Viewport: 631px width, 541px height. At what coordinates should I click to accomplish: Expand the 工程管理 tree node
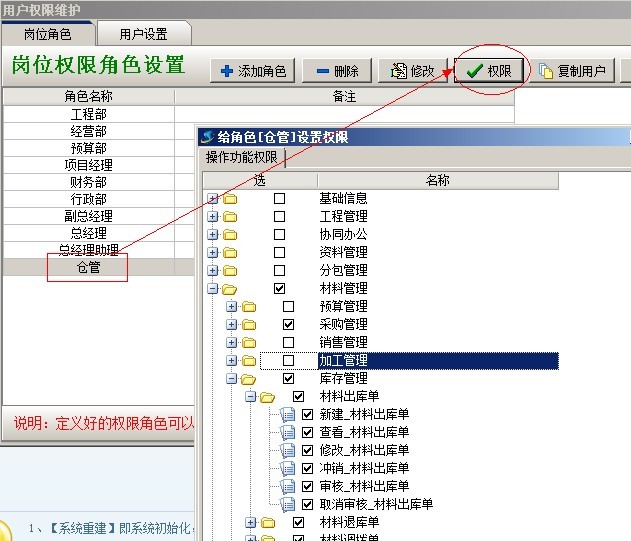coord(213,217)
